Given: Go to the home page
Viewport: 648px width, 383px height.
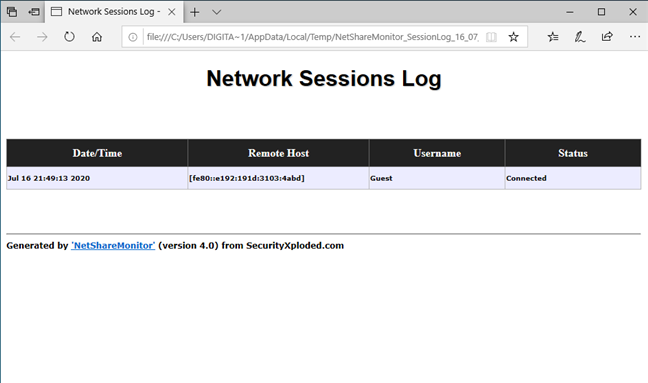Looking at the screenshot, I should tap(97, 37).
